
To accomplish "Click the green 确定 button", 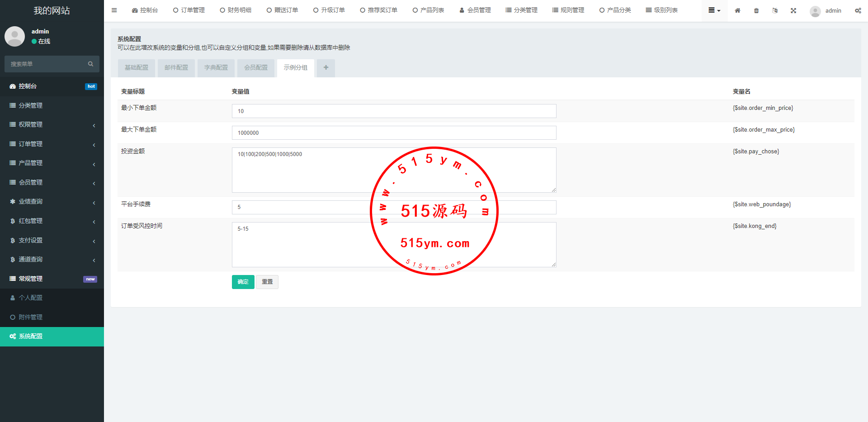I will coord(243,282).
